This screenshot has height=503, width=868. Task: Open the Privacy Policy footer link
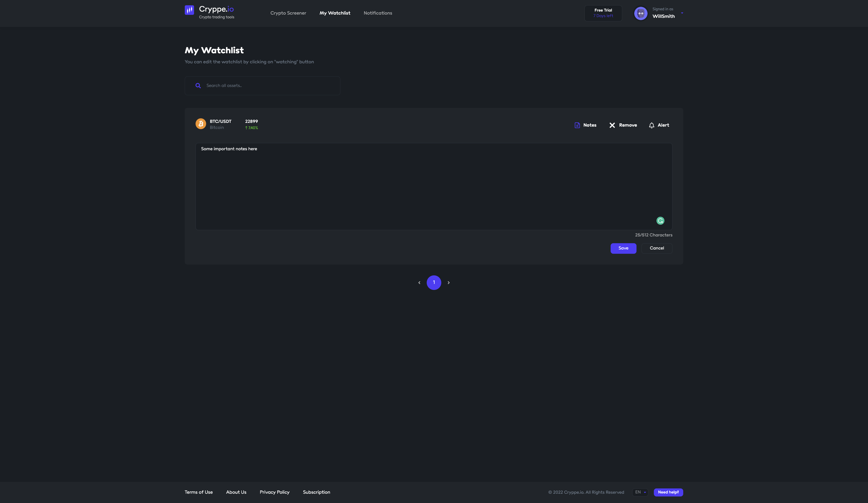(x=274, y=492)
